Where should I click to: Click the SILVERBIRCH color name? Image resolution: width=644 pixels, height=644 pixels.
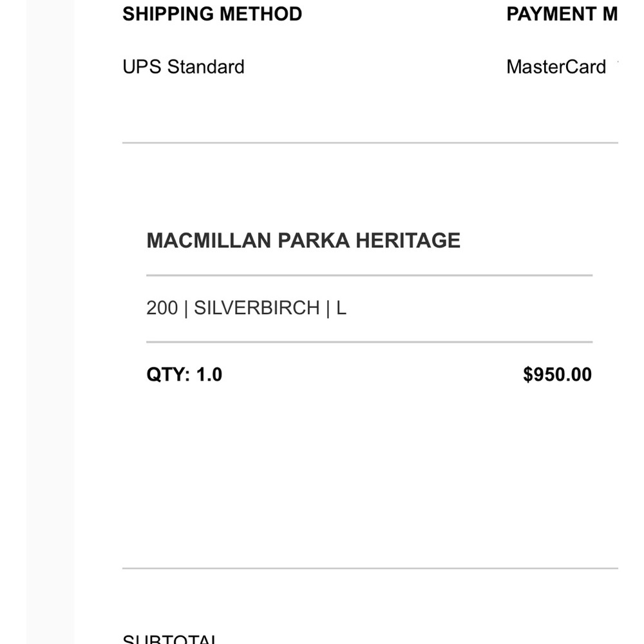(x=256, y=308)
